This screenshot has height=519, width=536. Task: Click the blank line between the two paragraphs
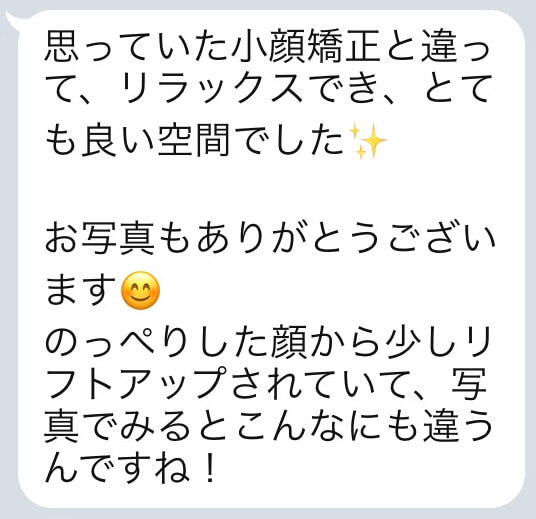[x=270, y=190]
